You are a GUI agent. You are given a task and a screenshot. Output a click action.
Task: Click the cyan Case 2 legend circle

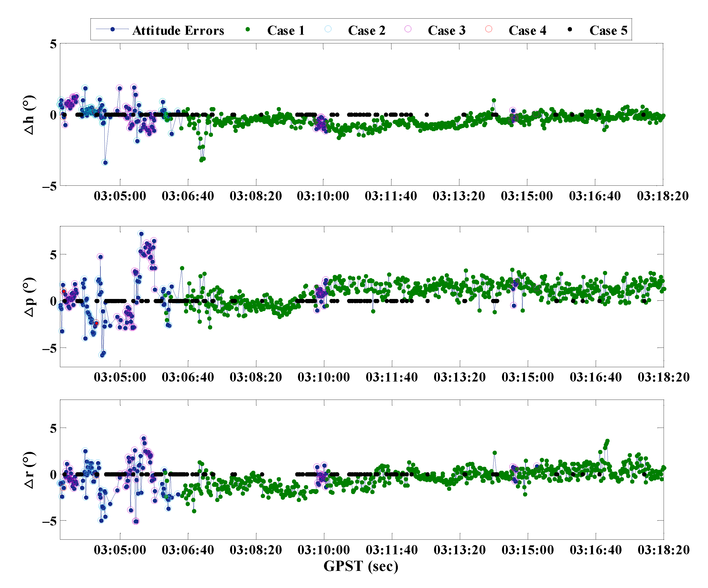(328, 29)
